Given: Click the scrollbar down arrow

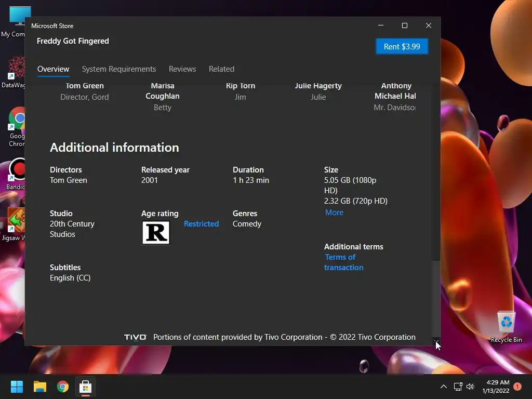Looking at the screenshot, I should coord(436,342).
